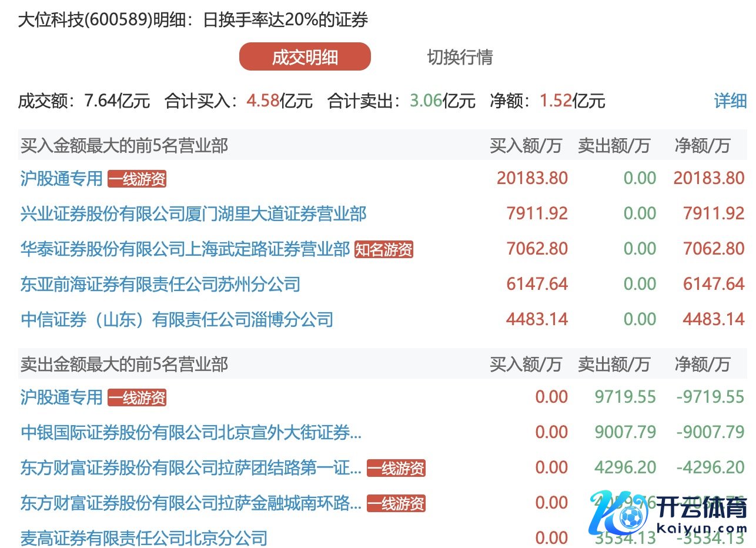Open 东方财富拉萨金融城南环路 link
The width and height of the screenshot is (756, 548).
191,503
